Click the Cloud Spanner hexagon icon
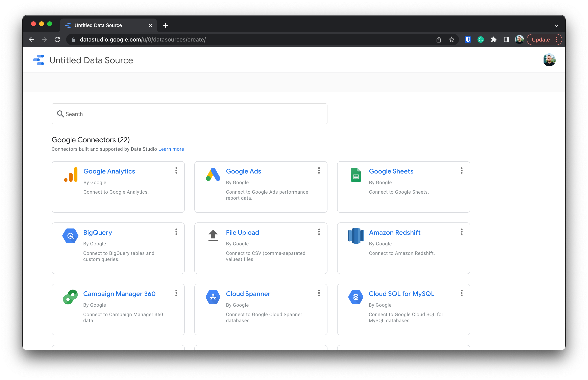588x380 pixels. [213, 297]
